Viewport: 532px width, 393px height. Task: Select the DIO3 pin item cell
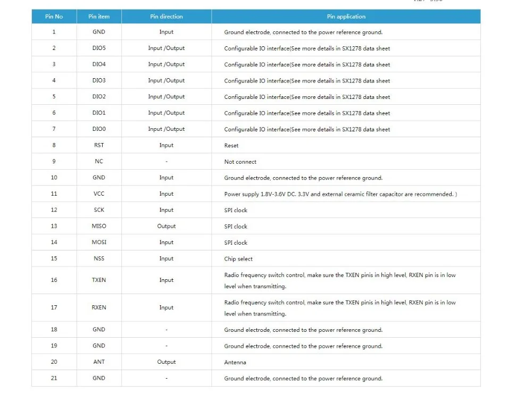coord(99,80)
